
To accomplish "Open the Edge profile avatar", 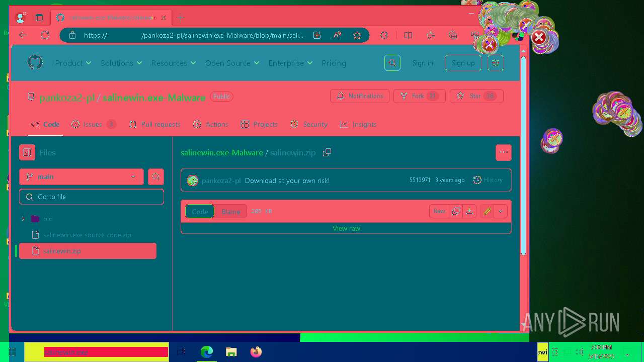I will pyautogui.click(x=21, y=18).
